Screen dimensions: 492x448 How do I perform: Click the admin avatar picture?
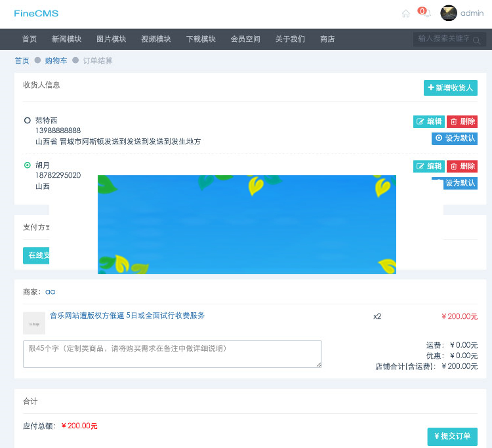[449, 13]
